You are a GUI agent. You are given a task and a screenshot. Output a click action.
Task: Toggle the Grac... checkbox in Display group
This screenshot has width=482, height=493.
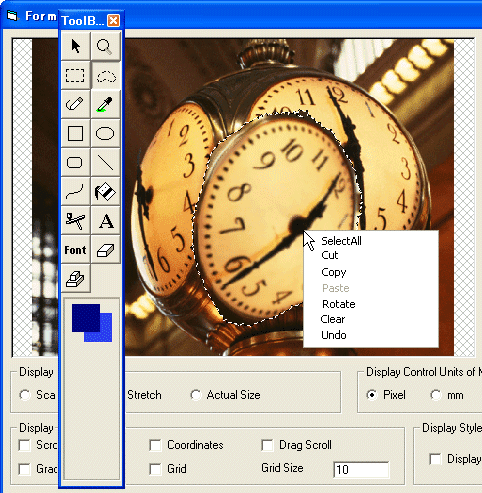(x=24, y=469)
